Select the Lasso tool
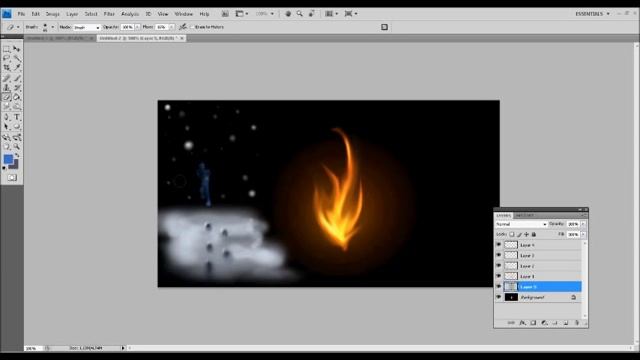The image size is (640, 360). coord(7,58)
